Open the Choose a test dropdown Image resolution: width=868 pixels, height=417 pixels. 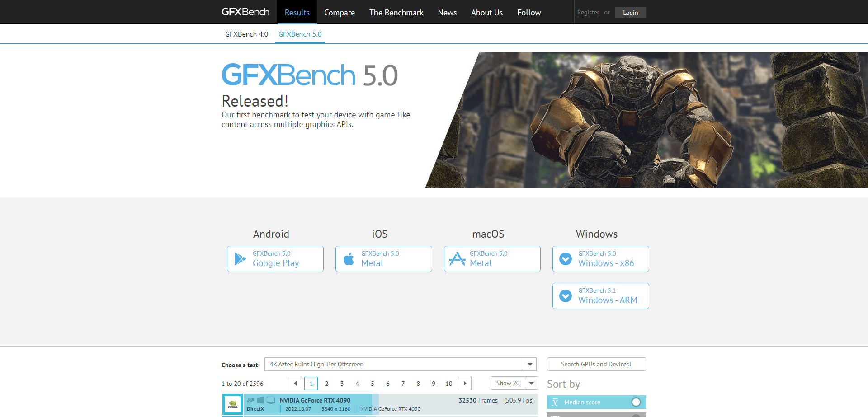[529, 364]
